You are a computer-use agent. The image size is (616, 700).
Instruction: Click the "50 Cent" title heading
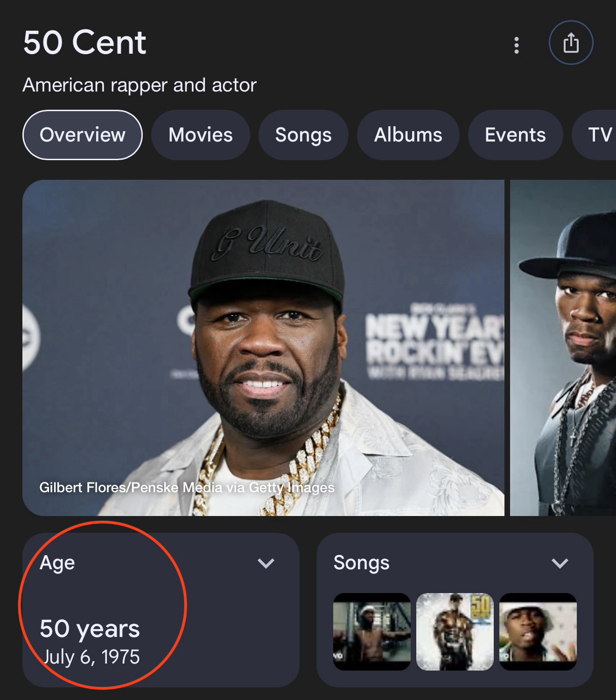[84, 42]
